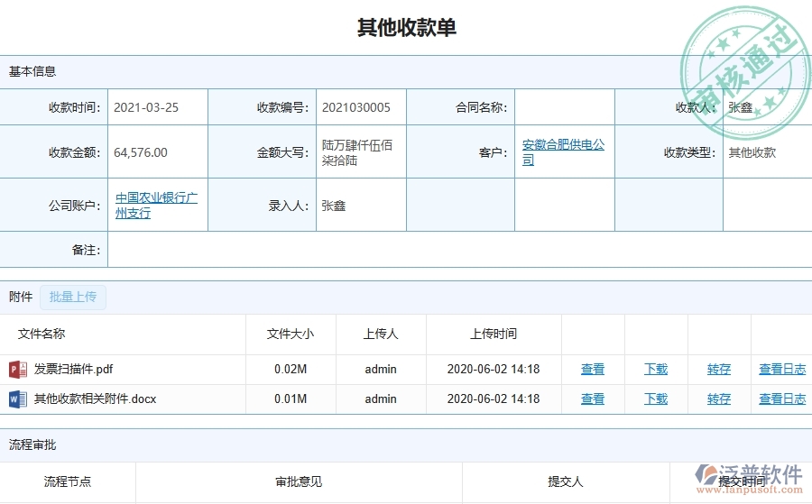Click the PDF icon for 发票扫描件.pdf
This screenshot has height=504, width=812.
[18, 369]
